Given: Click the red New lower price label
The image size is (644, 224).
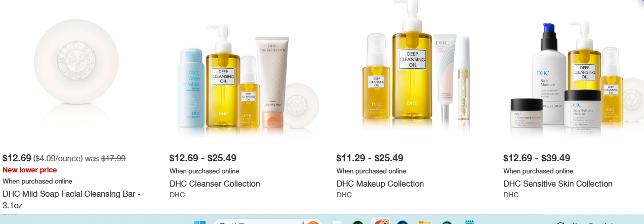Looking at the screenshot, I should coord(30,170).
